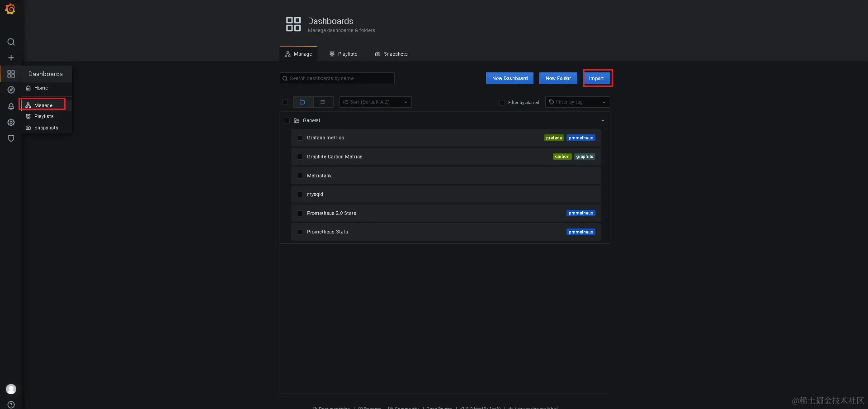Click the Grafana logo in the sidebar

point(10,9)
